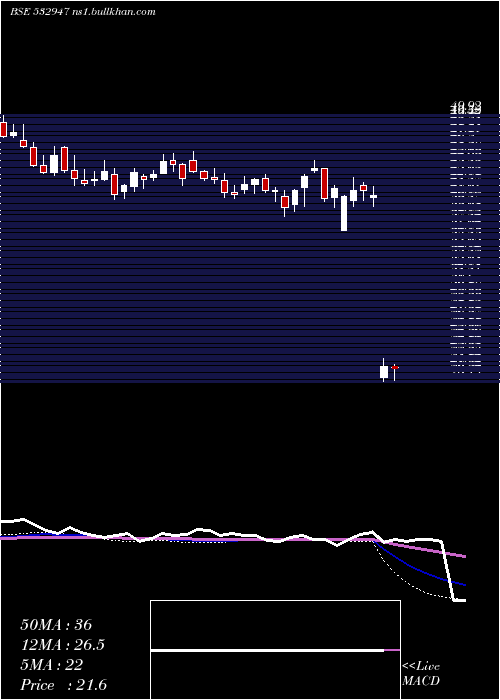Click the tall white candlestick with the lowest mid-chart drop

344,213
